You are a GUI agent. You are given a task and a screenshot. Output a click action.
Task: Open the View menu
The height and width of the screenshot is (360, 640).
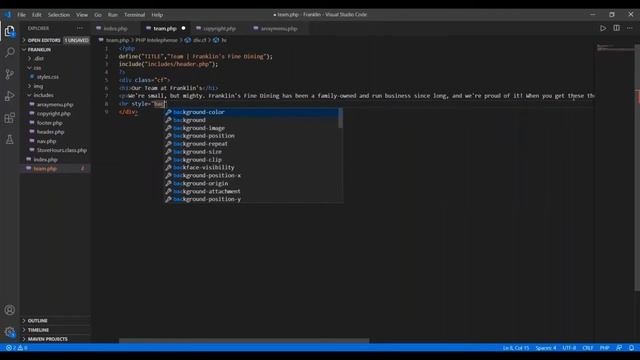coord(82,15)
